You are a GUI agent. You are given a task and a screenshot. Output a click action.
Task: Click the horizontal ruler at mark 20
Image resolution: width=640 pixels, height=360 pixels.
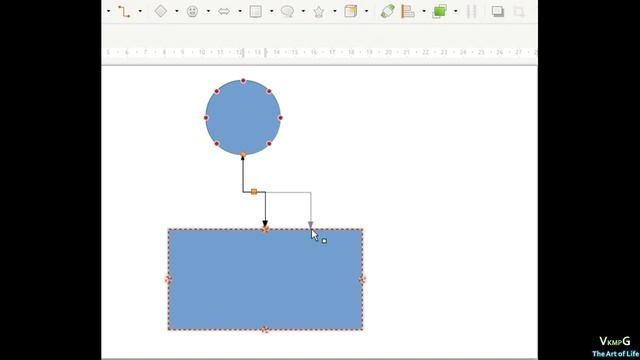[388, 52]
